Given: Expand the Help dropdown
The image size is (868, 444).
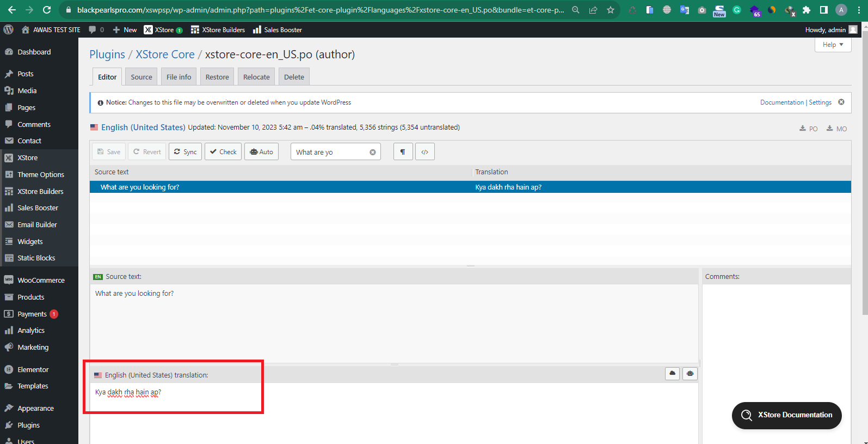Looking at the screenshot, I should [833, 45].
